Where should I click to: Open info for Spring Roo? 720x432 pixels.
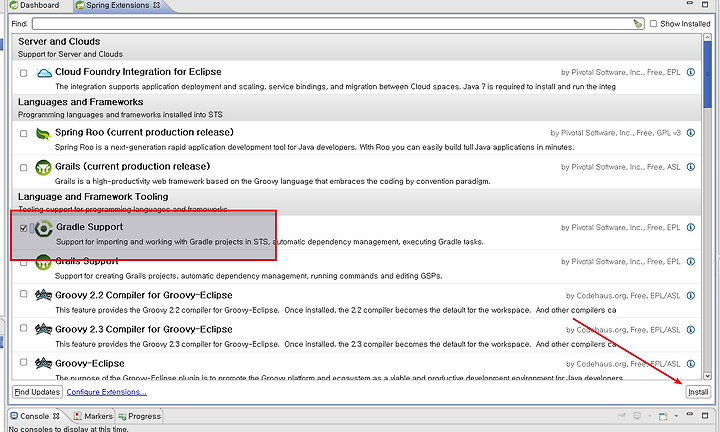pyautogui.click(x=691, y=133)
